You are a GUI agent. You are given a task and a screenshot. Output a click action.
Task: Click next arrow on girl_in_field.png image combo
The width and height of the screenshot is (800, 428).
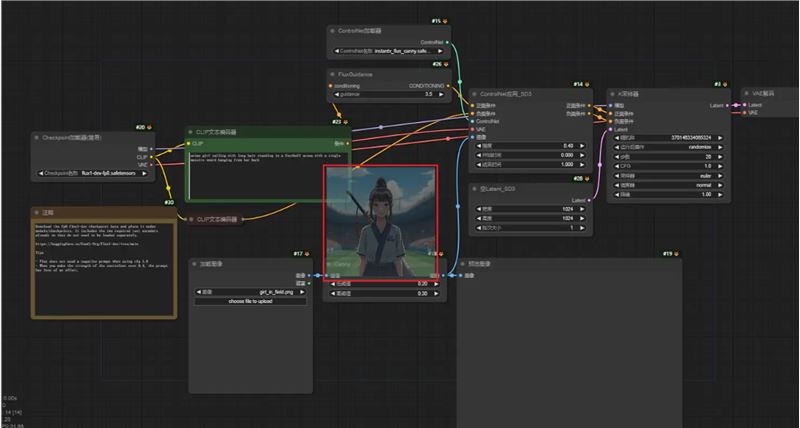pos(302,292)
